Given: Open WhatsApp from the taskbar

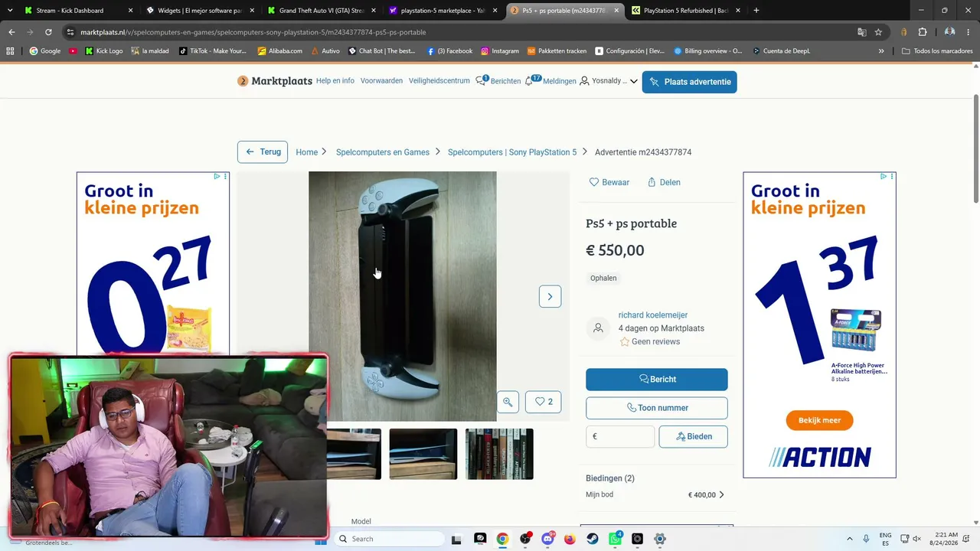Looking at the screenshot, I should click(615, 539).
